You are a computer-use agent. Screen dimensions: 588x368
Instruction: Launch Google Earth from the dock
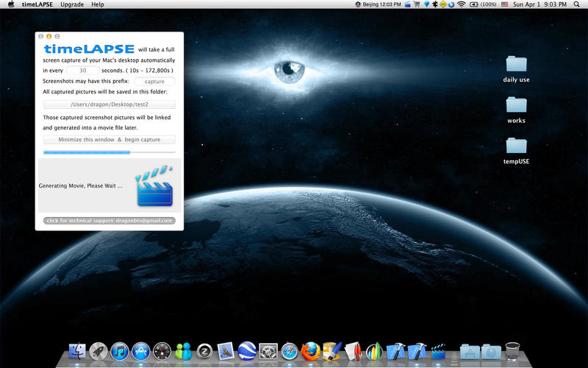tap(247, 352)
